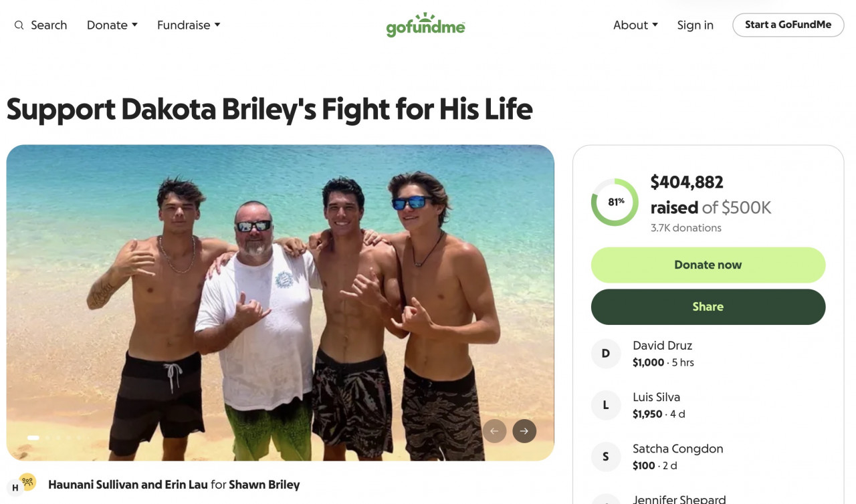Click the 81% progress ring
This screenshot has height=504, width=856.
(x=615, y=202)
